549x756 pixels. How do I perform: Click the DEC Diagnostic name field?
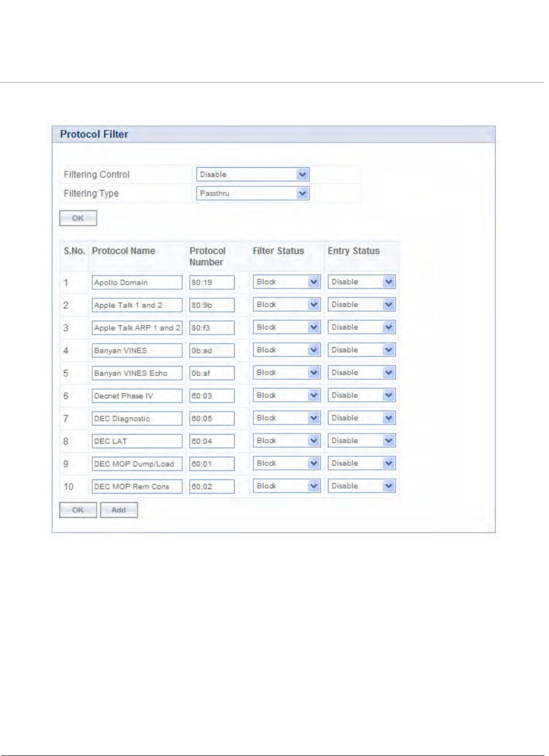point(137,419)
